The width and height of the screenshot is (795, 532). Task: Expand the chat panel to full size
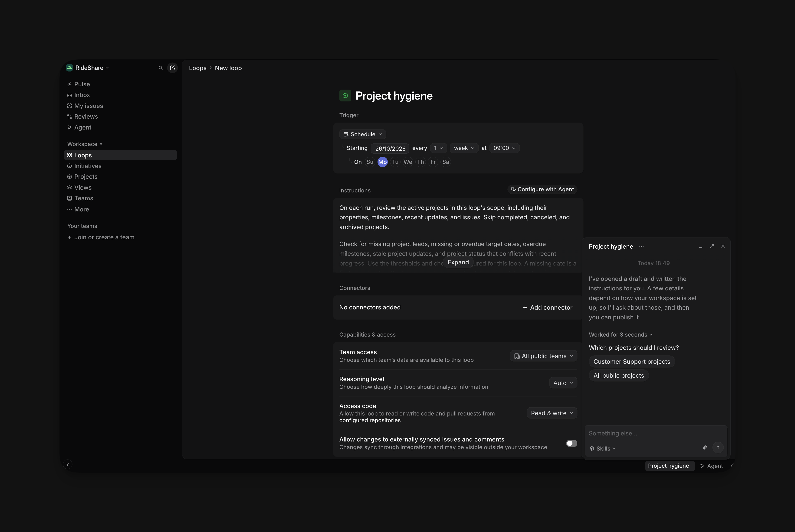point(712,246)
